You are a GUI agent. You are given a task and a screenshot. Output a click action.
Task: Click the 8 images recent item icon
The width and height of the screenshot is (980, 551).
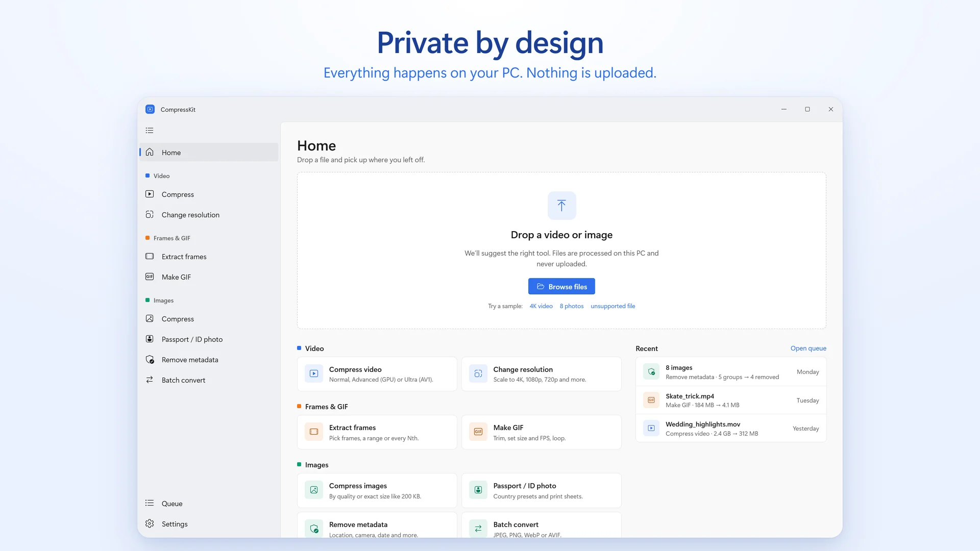click(x=651, y=372)
